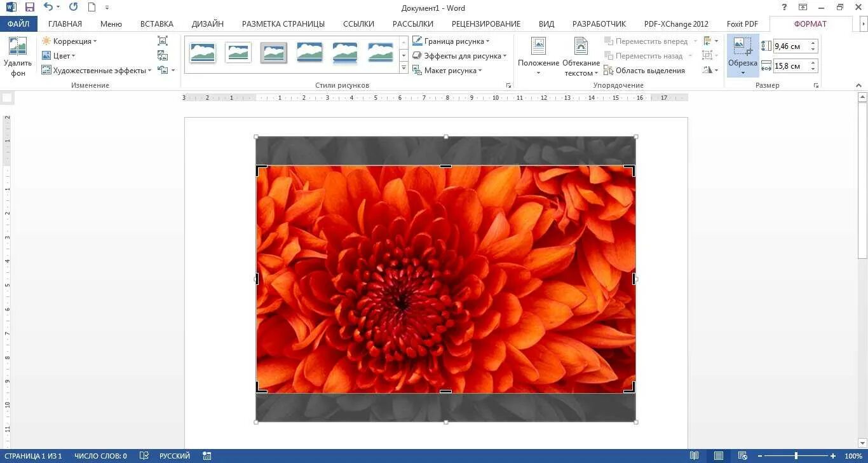Select the third highlighted picture style

274,53
